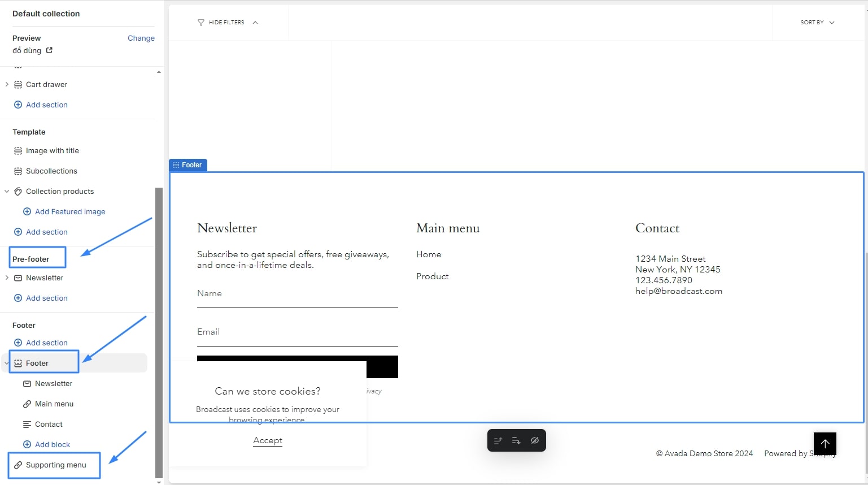Move section down in floating toolbar
This screenshot has height=485, width=868.
516,440
